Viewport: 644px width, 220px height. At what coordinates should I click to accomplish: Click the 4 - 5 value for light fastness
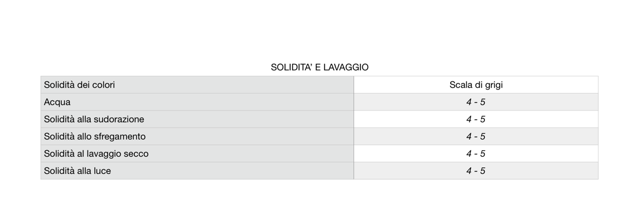[x=476, y=171]
